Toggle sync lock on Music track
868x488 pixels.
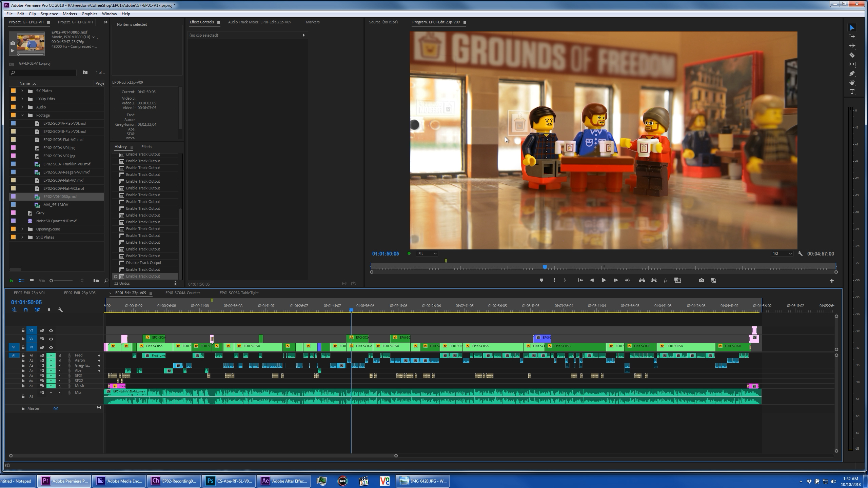point(42,386)
